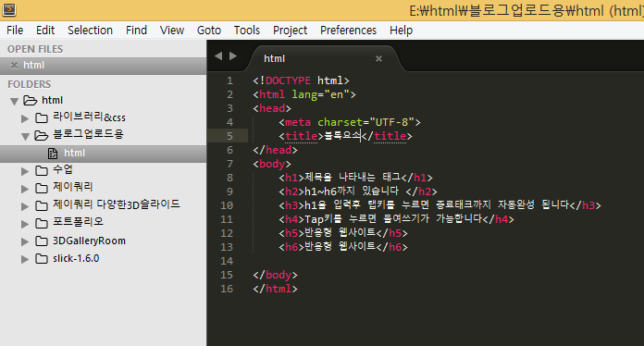The width and height of the screenshot is (644, 346).
Task: Click the 수업 folder icon
Action: (41, 170)
